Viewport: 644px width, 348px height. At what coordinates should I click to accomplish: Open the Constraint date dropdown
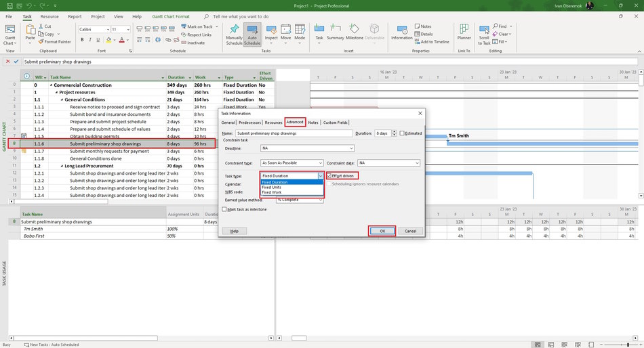(417, 163)
